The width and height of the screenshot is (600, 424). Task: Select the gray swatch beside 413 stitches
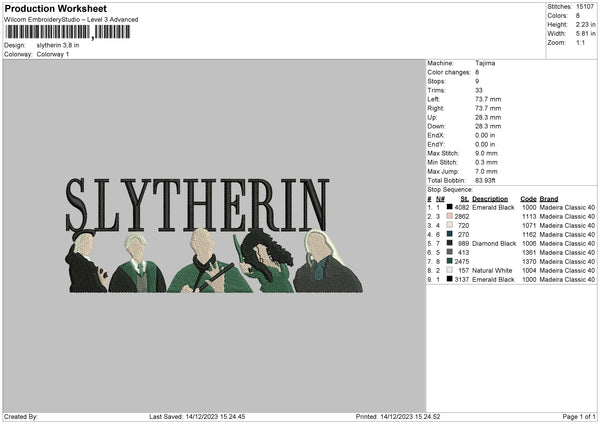[x=450, y=252]
